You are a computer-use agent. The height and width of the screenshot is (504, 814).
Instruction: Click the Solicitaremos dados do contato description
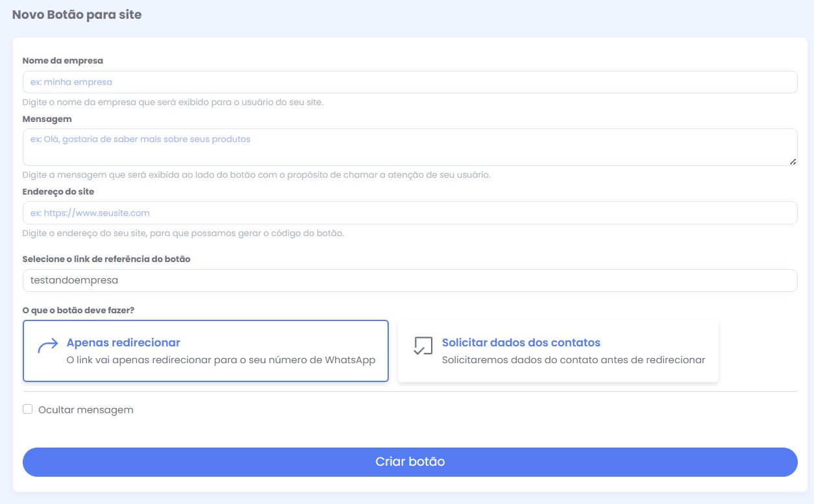573,360
